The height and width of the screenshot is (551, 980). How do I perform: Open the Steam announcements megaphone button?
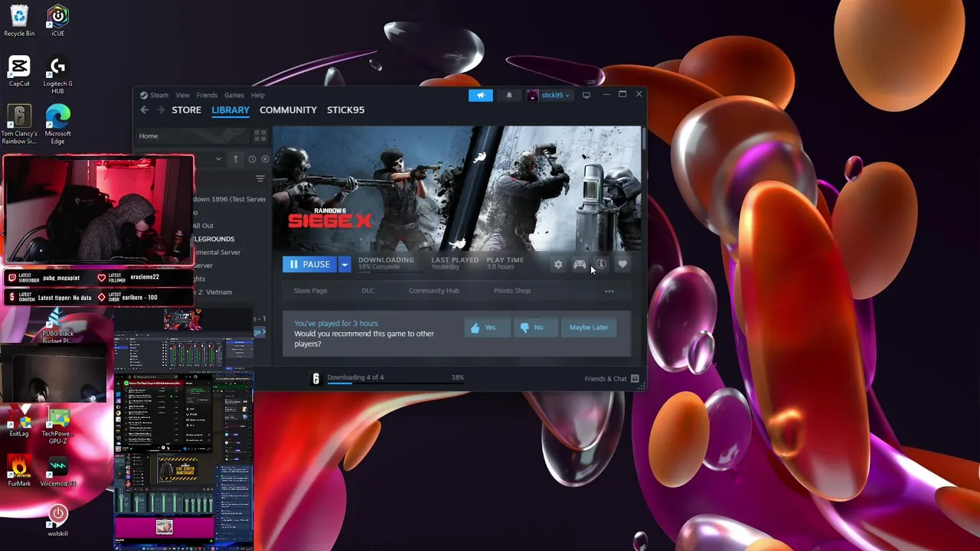coord(481,95)
